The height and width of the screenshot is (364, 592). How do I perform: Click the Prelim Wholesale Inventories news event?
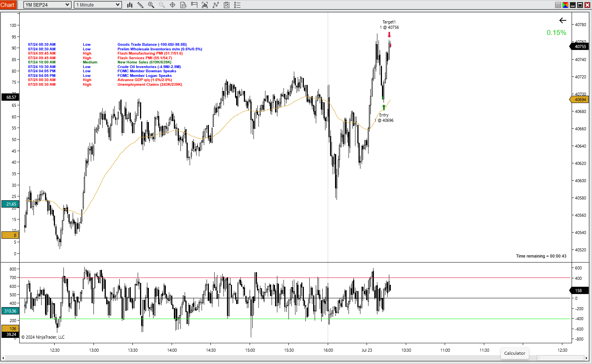(160, 49)
